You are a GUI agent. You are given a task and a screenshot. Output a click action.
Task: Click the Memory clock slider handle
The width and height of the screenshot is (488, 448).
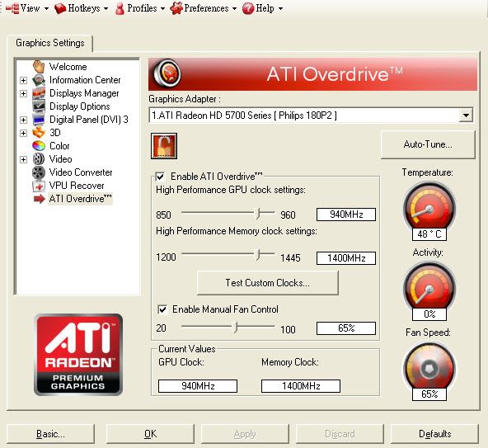[x=258, y=255]
